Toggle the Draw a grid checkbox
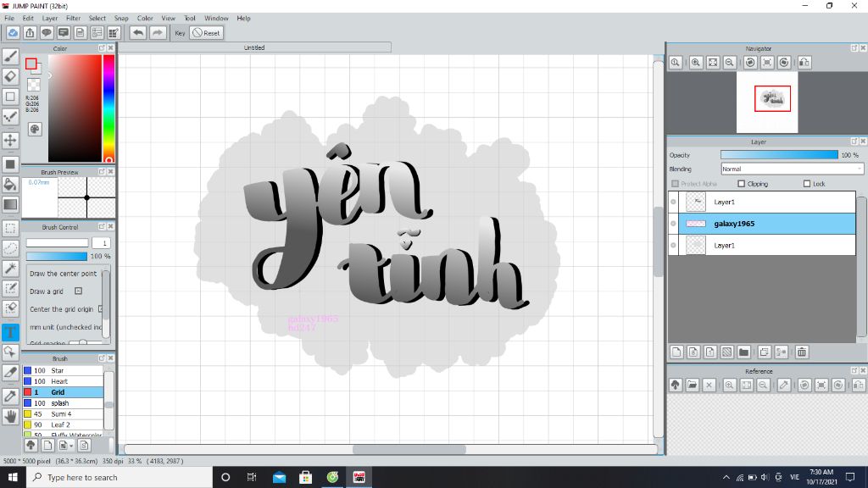The width and height of the screenshot is (868, 488). [78, 291]
